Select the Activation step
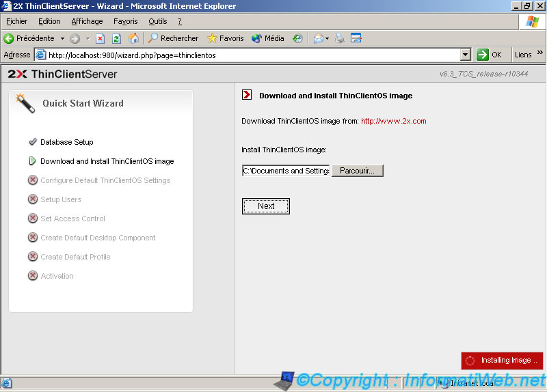 (57, 277)
